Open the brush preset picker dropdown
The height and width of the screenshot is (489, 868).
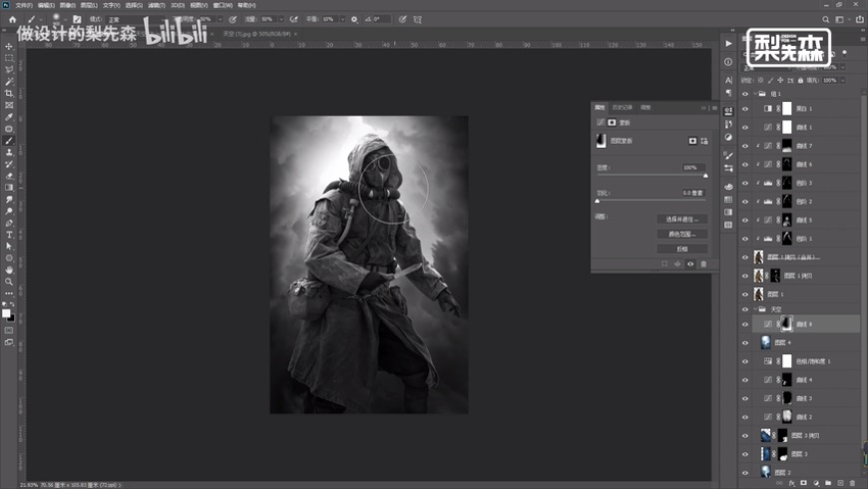tap(65, 20)
